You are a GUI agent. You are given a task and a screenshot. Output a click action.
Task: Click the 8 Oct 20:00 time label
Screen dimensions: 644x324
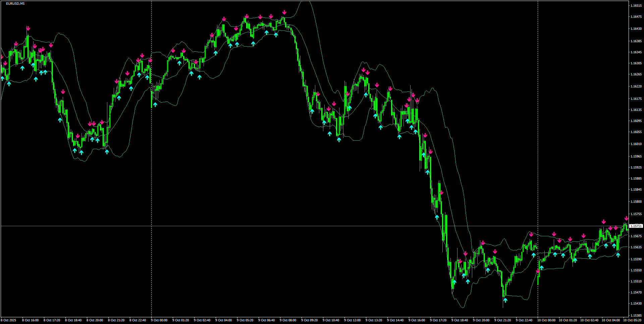[95, 320]
